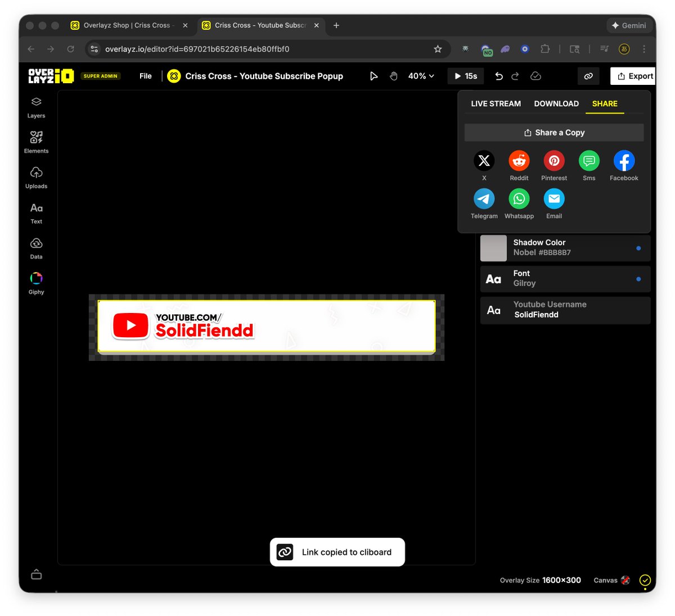This screenshot has height=616, width=675.
Task: Open the File menu
Action: (x=146, y=76)
